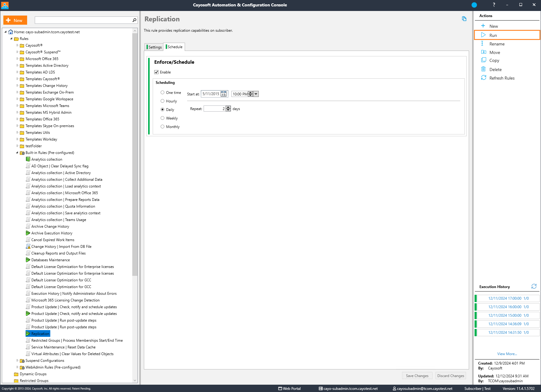
Task: Open the calendar date picker icon
Action: coord(224,94)
